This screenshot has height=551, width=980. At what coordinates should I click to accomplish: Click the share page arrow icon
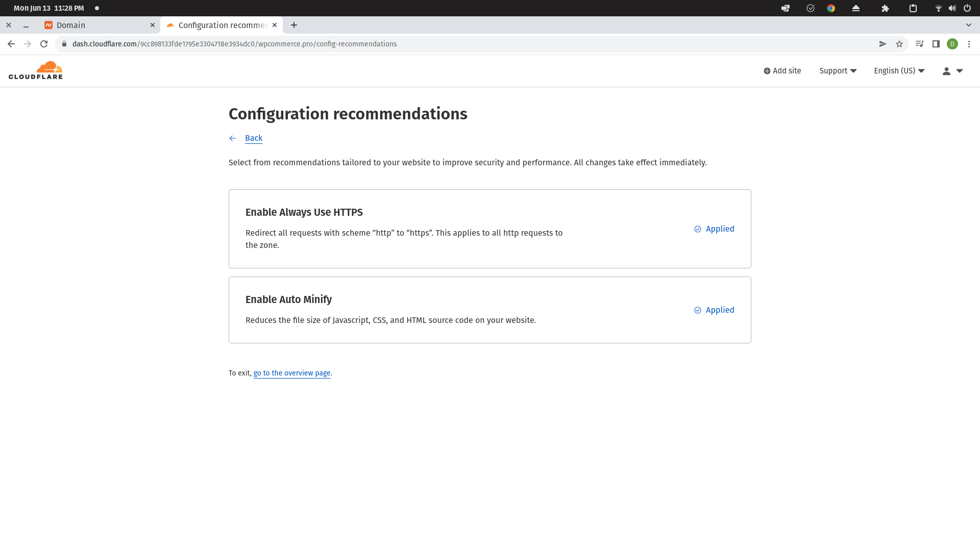tap(883, 44)
